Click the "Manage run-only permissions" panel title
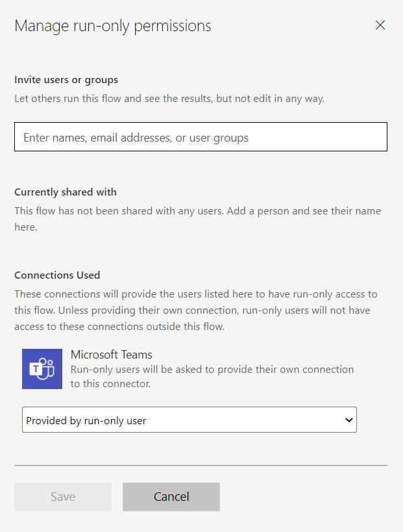 [x=113, y=26]
